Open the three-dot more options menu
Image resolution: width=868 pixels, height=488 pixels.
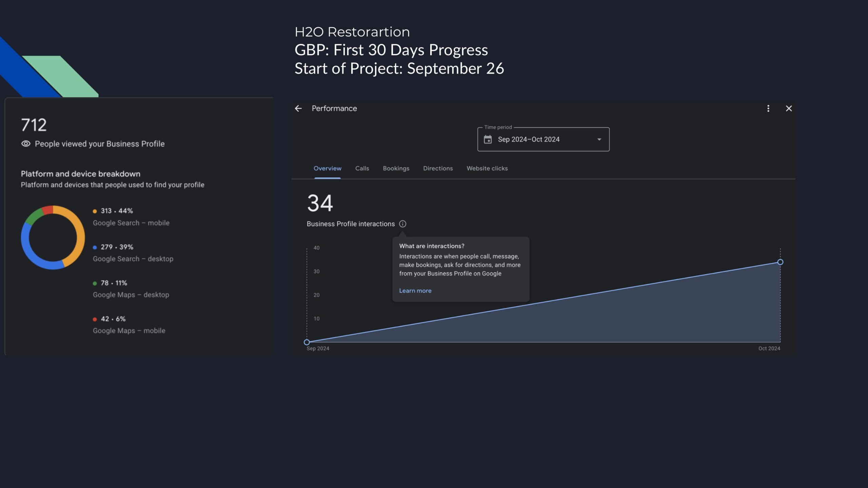pyautogui.click(x=768, y=108)
